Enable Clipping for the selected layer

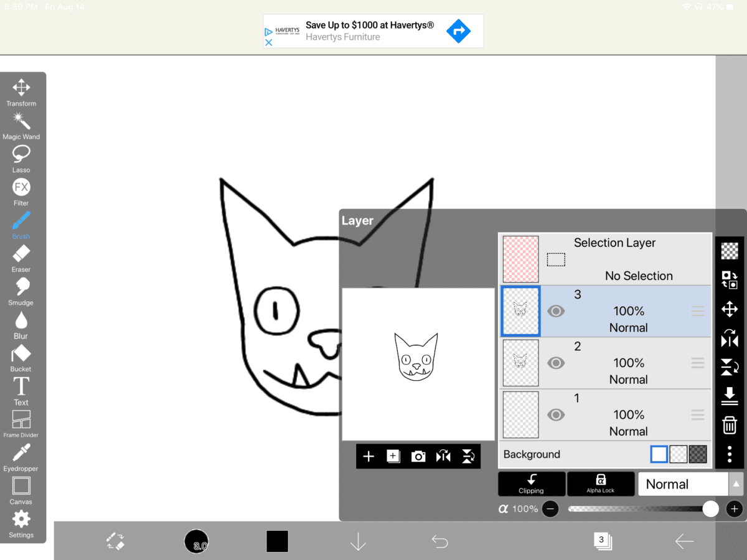click(x=531, y=483)
